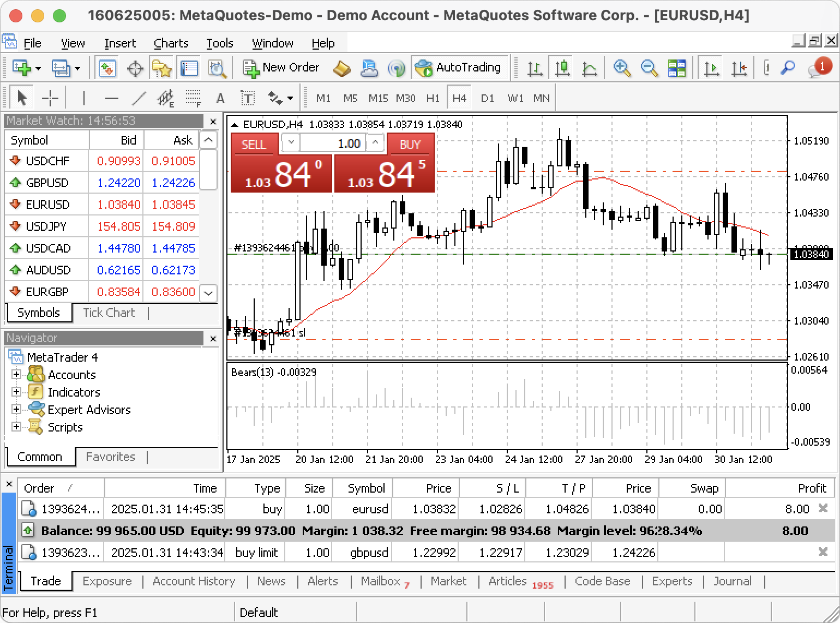The height and width of the screenshot is (623, 840).
Task: Open the MetaEditor book icon
Action: [x=342, y=68]
